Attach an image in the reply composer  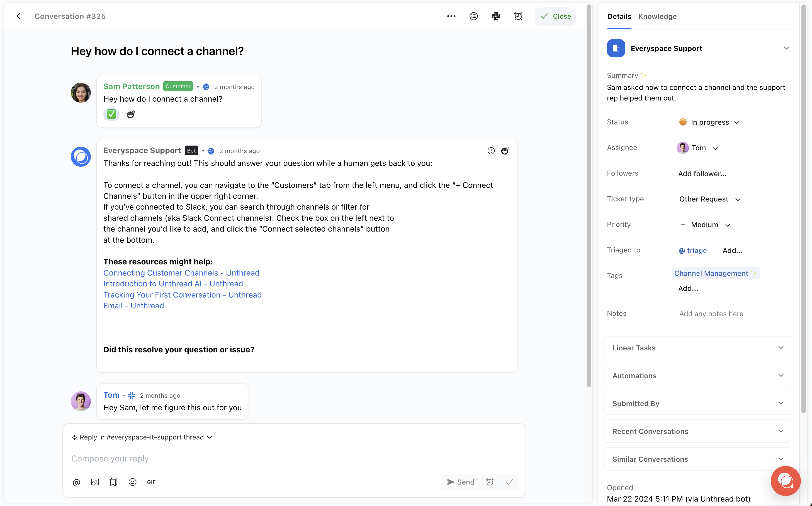(x=95, y=482)
